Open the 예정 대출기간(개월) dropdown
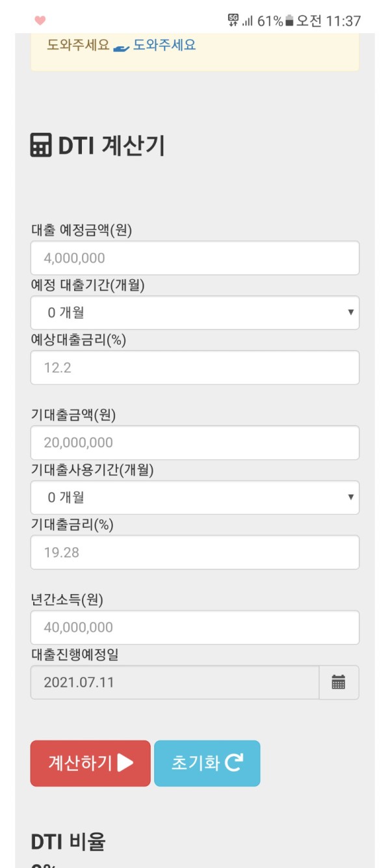Screen dimensions: 390x868 (195, 313)
